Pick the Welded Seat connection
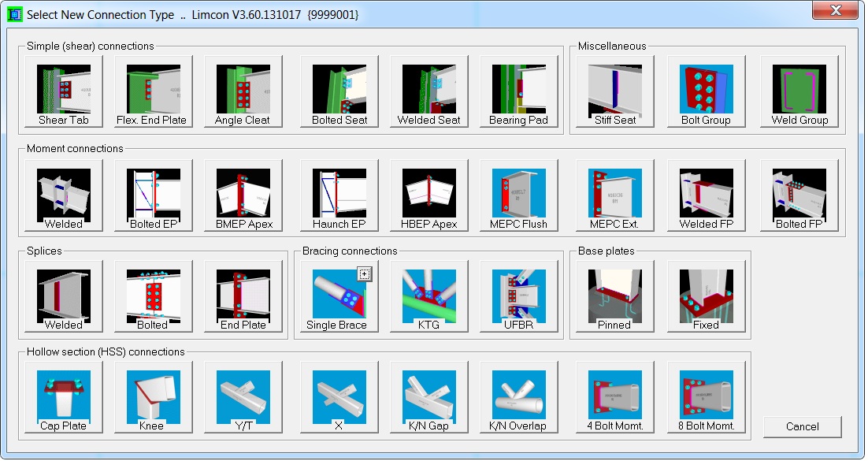The height and width of the screenshot is (461, 868). [429, 91]
